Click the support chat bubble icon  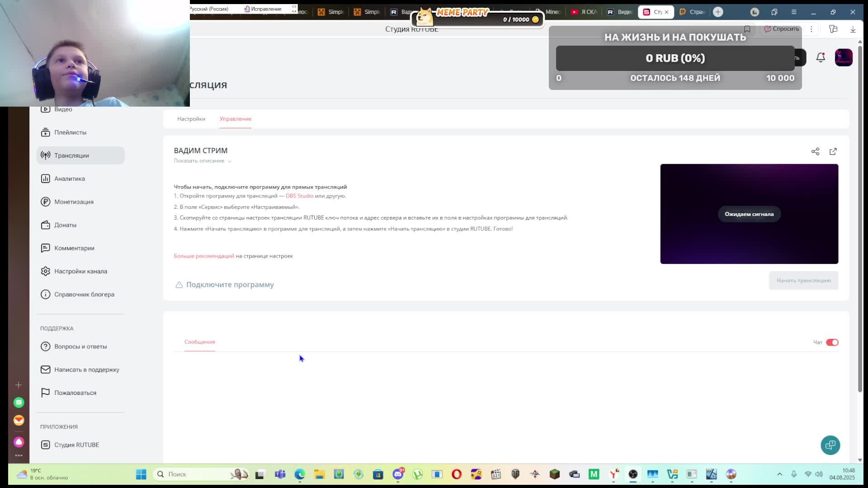click(x=830, y=445)
